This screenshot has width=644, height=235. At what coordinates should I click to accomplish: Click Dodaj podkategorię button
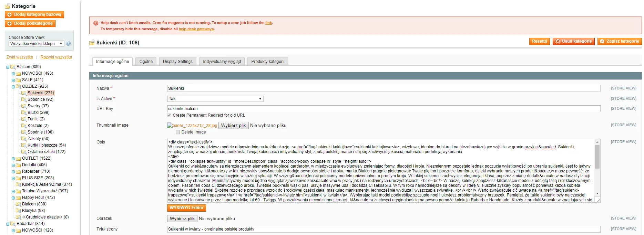coord(30,23)
